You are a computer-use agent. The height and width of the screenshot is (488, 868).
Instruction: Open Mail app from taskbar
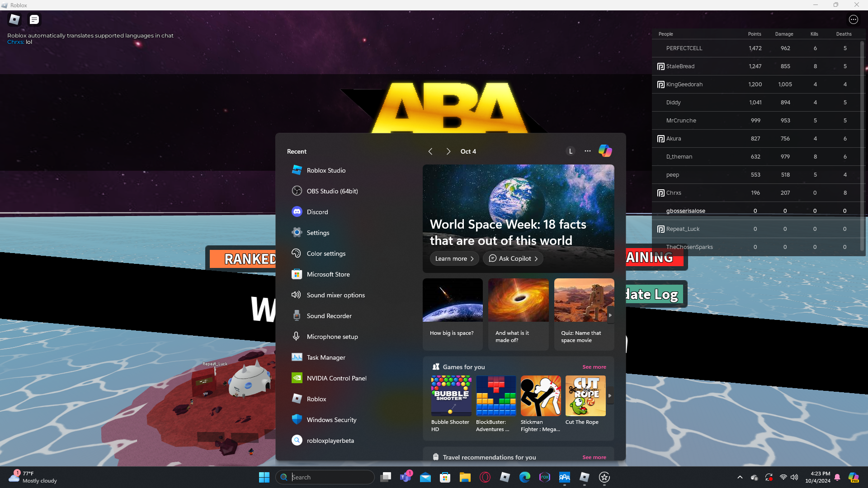tap(425, 477)
